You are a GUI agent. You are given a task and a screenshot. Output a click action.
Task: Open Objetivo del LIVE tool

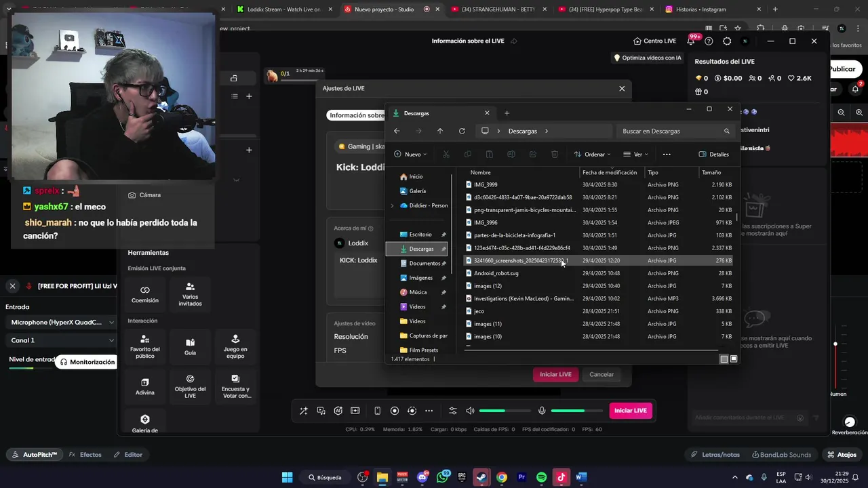click(x=190, y=386)
